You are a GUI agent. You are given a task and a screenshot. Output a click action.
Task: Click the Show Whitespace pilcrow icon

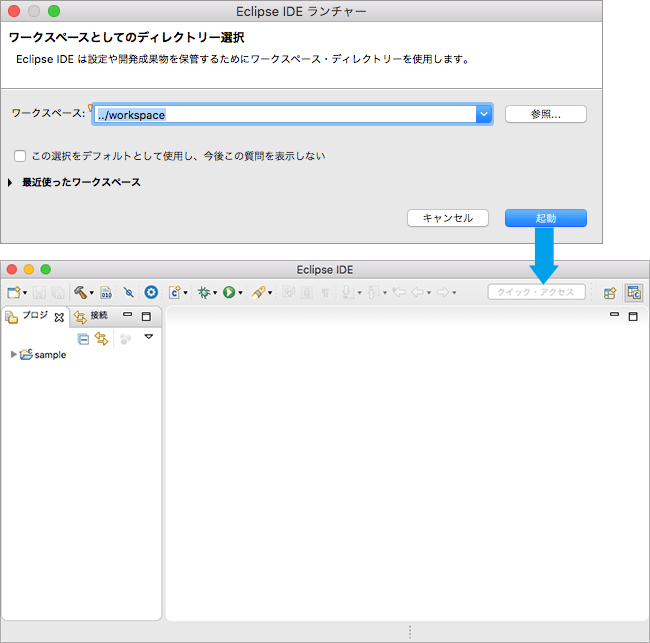coord(325,293)
